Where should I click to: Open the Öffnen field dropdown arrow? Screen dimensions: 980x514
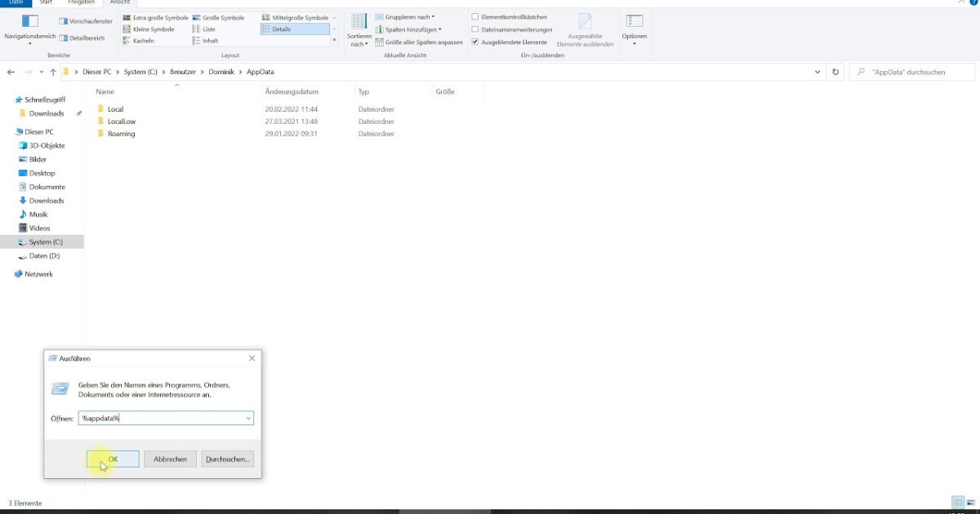[247, 418]
